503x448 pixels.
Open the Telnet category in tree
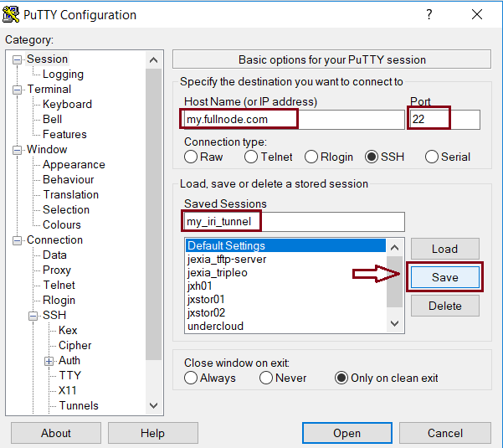59,286
